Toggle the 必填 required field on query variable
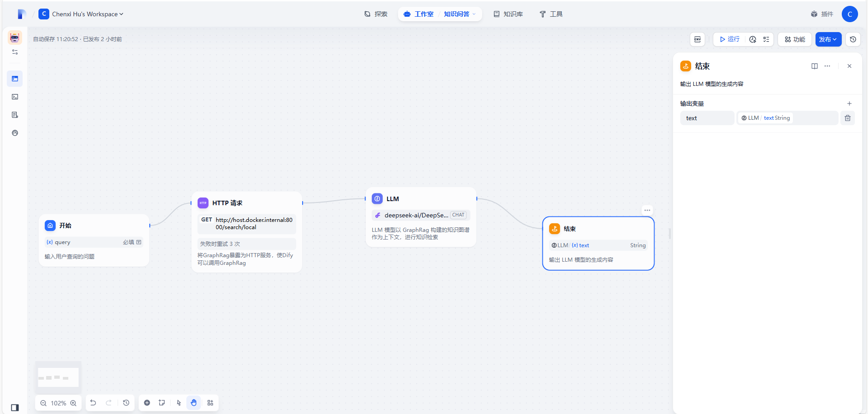The image size is (868, 414). coord(128,242)
